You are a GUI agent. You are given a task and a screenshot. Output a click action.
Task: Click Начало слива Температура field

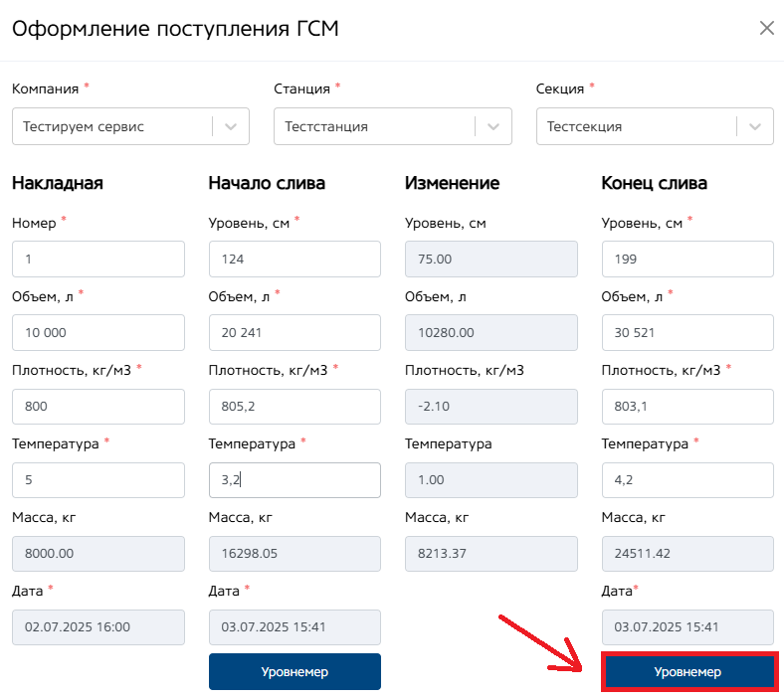coord(294,479)
